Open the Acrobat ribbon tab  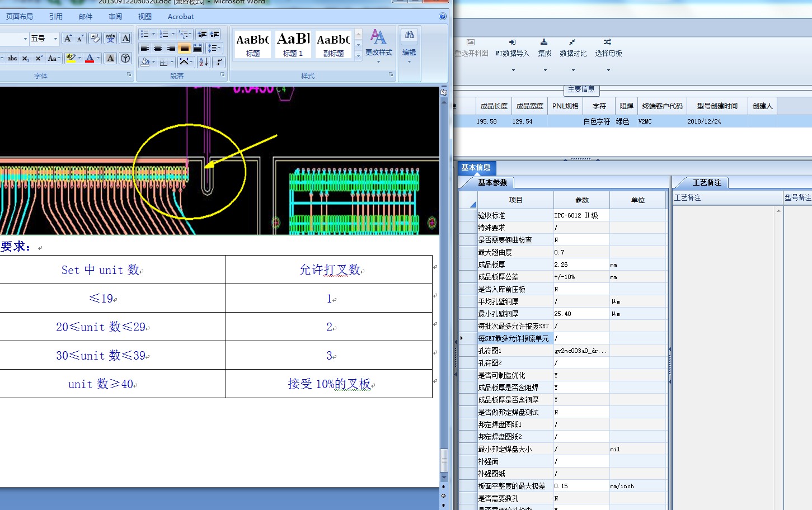(x=181, y=17)
